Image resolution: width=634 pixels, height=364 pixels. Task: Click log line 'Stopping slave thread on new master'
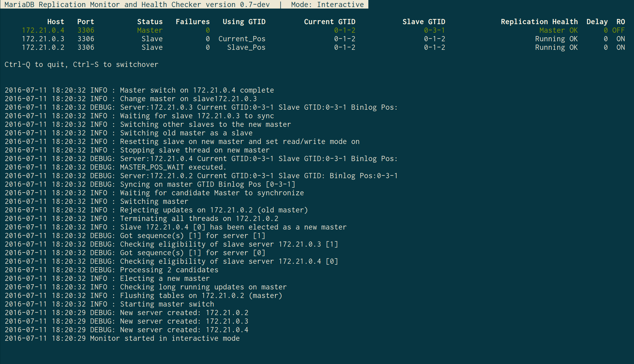[195, 150]
